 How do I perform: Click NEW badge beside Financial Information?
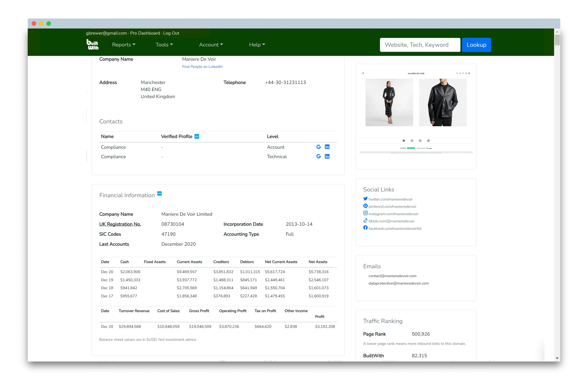pos(160,194)
